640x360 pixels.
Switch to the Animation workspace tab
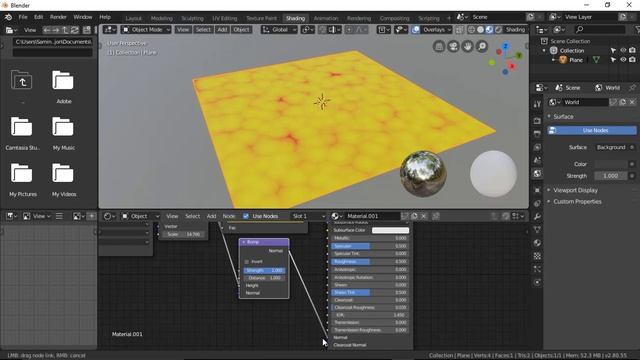pos(326,18)
